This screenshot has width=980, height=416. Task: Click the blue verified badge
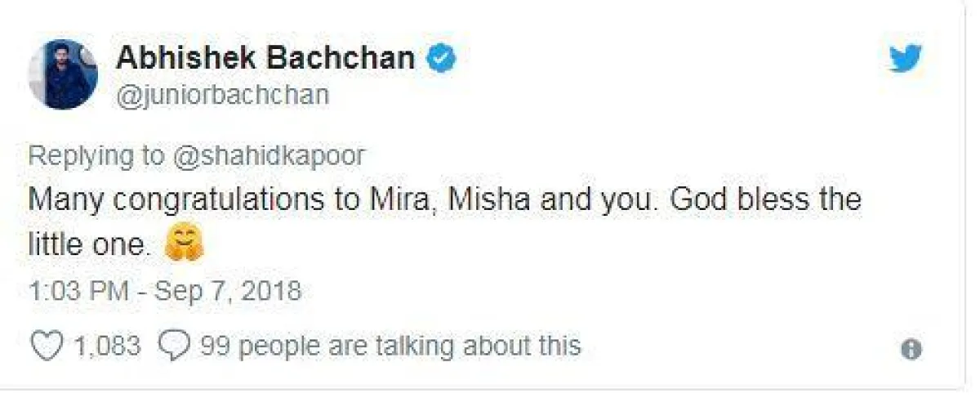[441, 59]
